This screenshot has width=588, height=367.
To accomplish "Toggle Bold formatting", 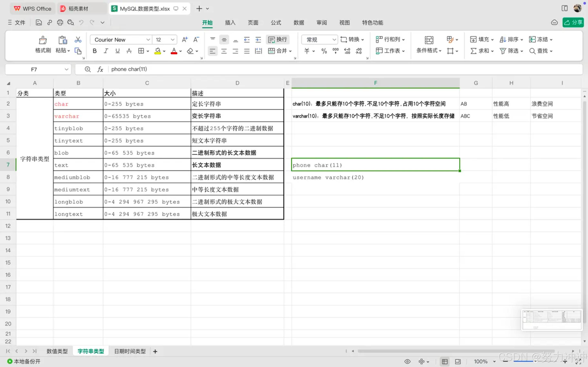I will click(x=95, y=51).
